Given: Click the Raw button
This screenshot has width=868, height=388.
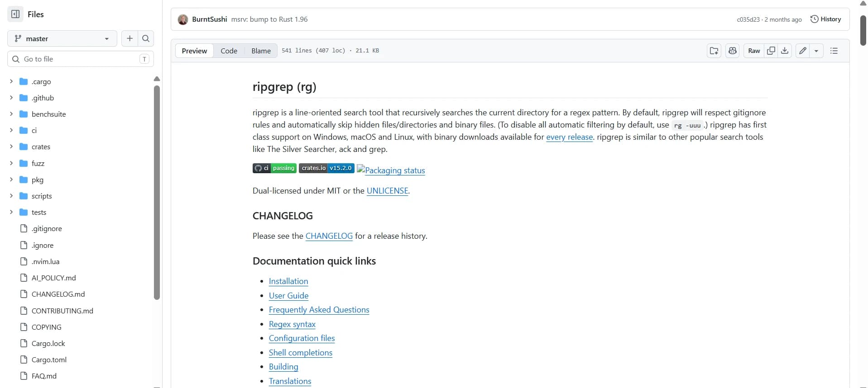Looking at the screenshot, I should point(754,51).
